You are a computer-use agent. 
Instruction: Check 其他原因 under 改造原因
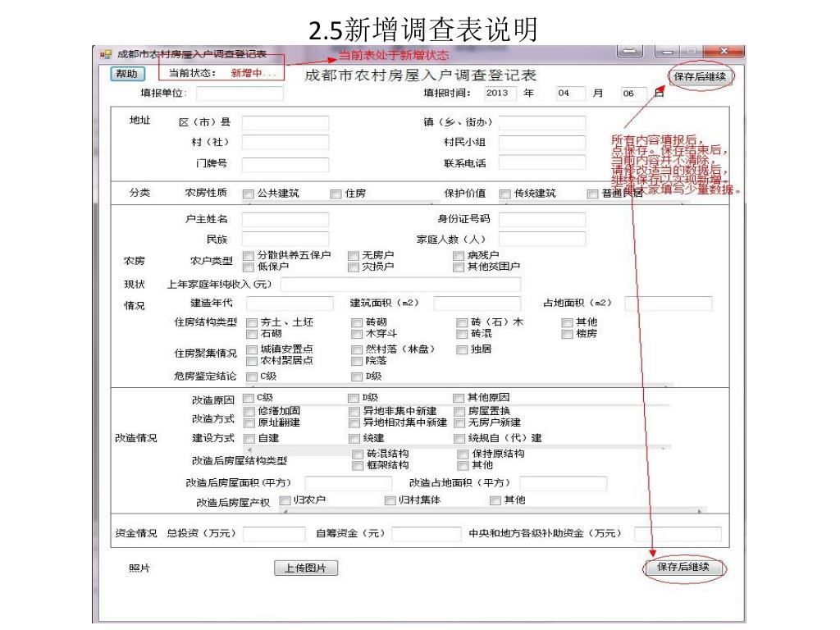click(x=459, y=398)
